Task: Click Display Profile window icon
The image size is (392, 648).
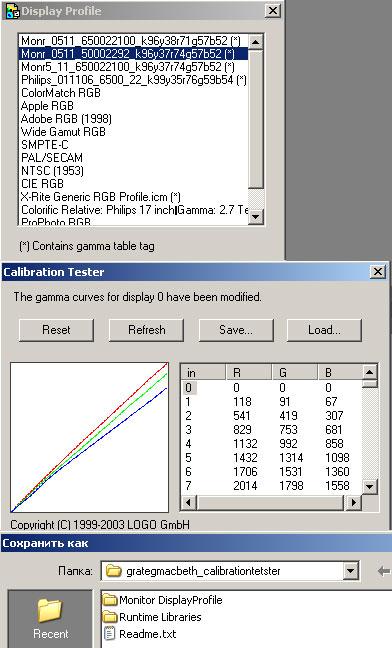Action: (12, 11)
